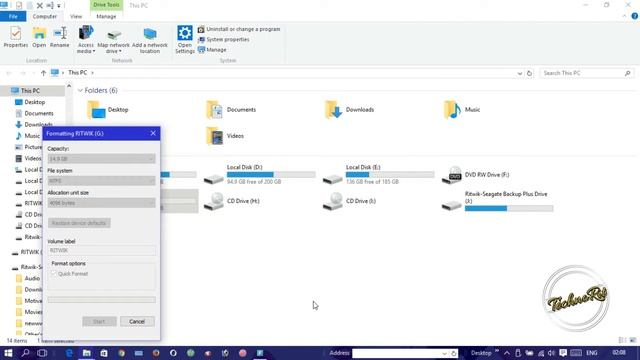
Task: Click the format progress bar
Action: click(x=101, y=300)
